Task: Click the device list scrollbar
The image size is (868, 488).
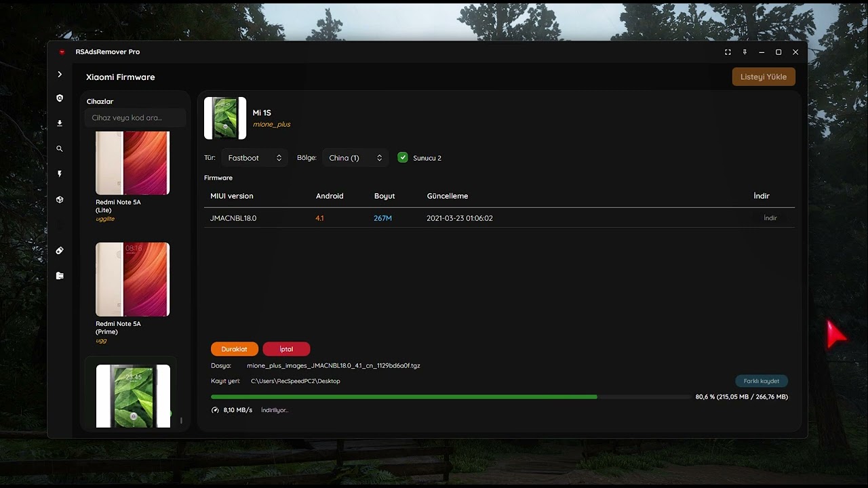Action: click(x=181, y=420)
